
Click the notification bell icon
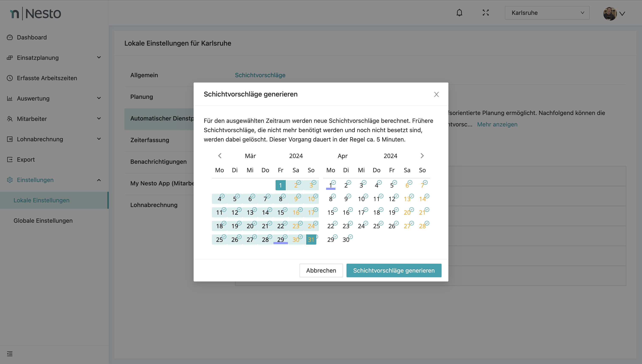pyautogui.click(x=459, y=13)
